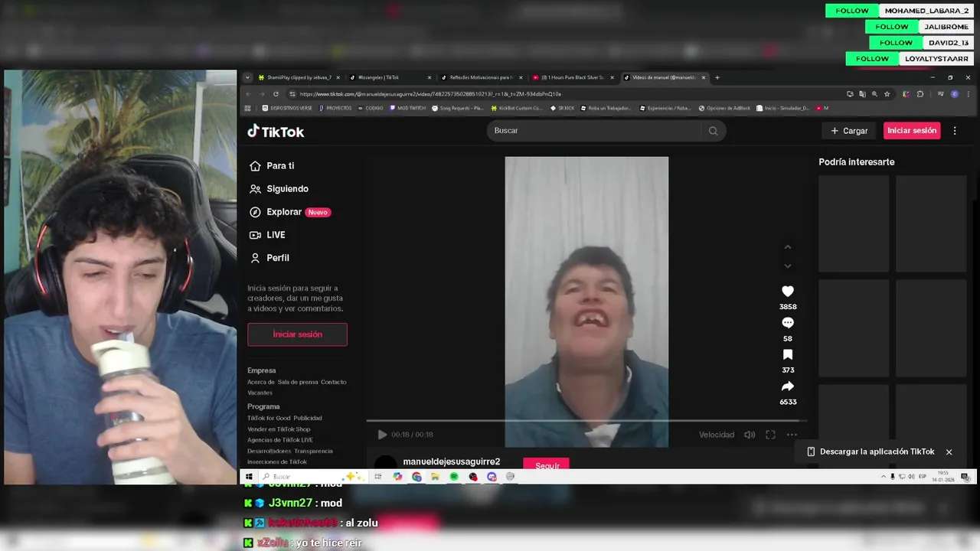The image size is (980, 551).
Task: Open the notification center icon
Action: (x=965, y=477)
